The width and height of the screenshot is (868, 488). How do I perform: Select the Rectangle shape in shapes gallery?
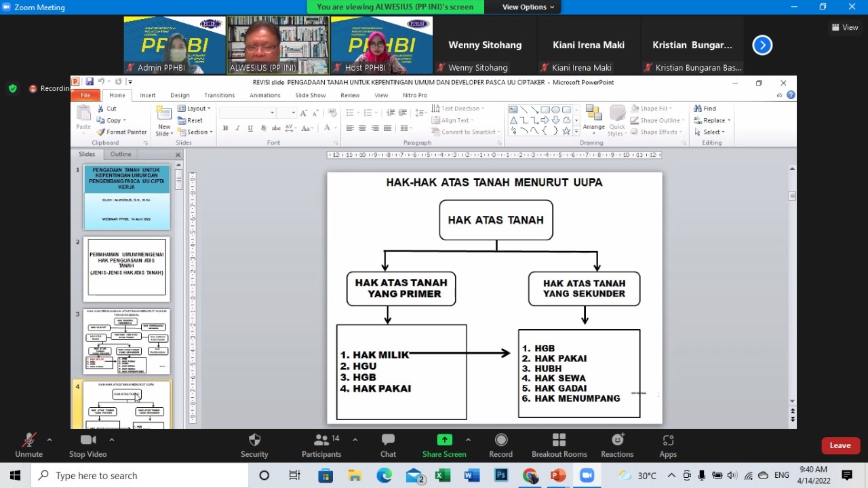545,110
